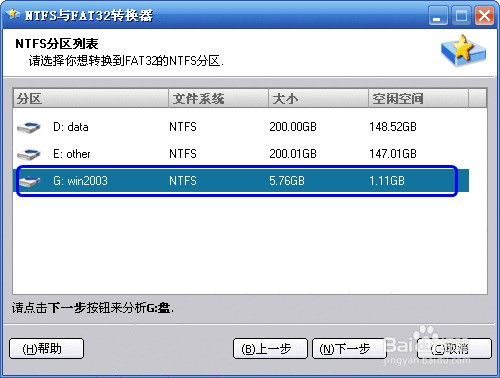The width and height of the screenshot is (500, 378).
Task: Go back with the (B)上一步 button
Action: [x=270, y=349]
